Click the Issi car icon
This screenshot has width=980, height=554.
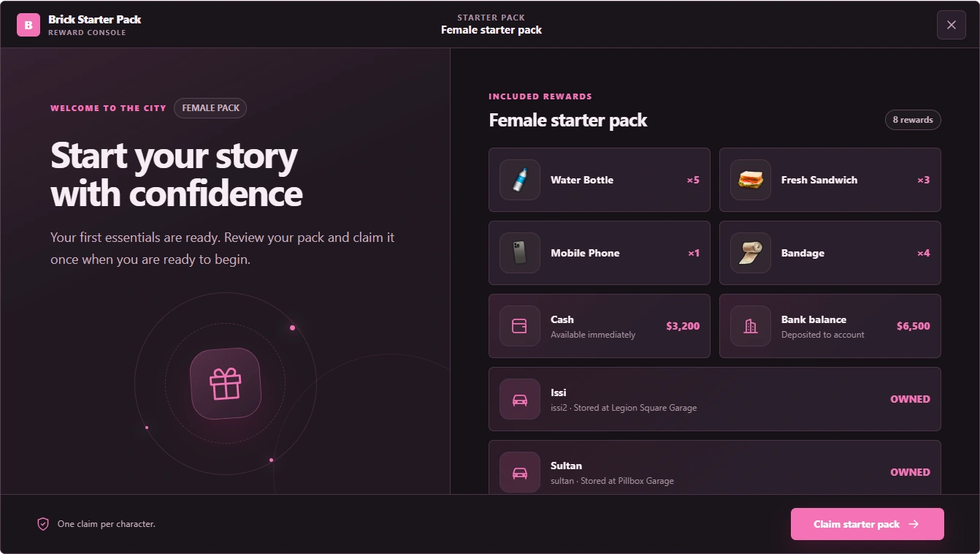(x=520, y=399)
